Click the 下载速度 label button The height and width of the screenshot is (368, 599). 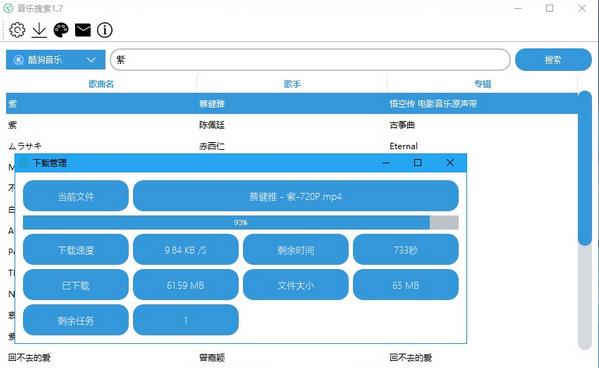(76, 250)
